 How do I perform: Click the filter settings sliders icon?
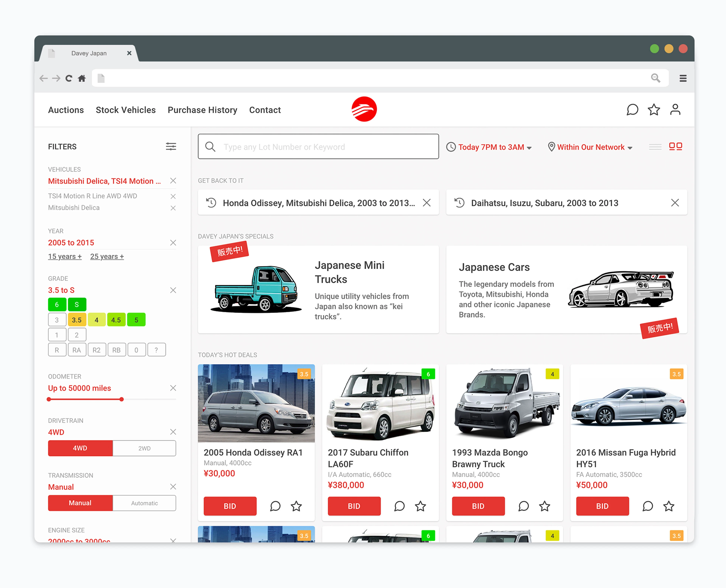171,147
